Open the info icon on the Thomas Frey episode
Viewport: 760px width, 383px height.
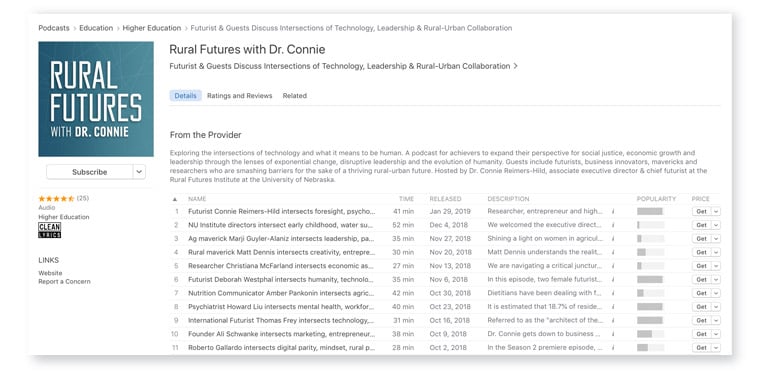[613, 320]
